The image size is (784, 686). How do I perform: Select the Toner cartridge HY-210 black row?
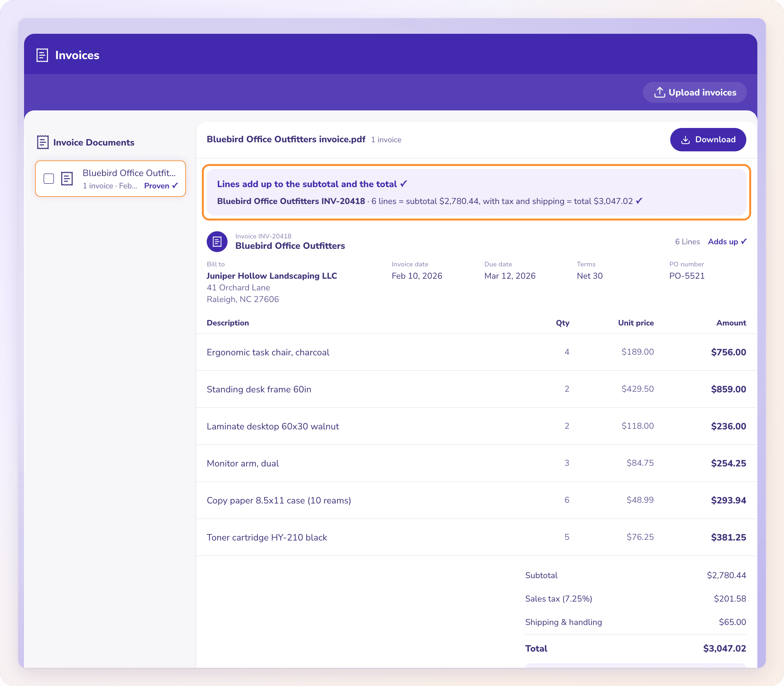click(477, 538)
